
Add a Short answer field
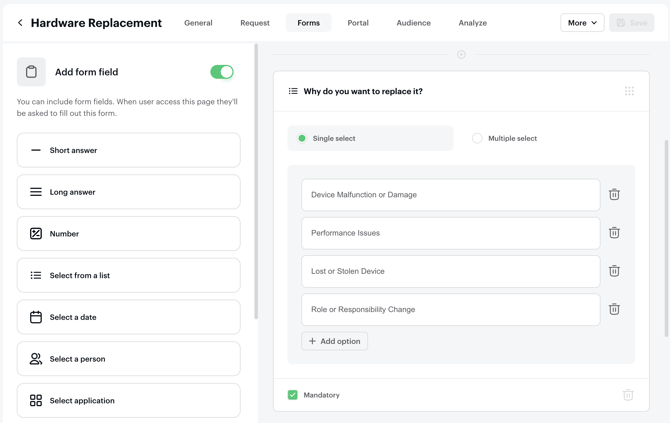128,150
